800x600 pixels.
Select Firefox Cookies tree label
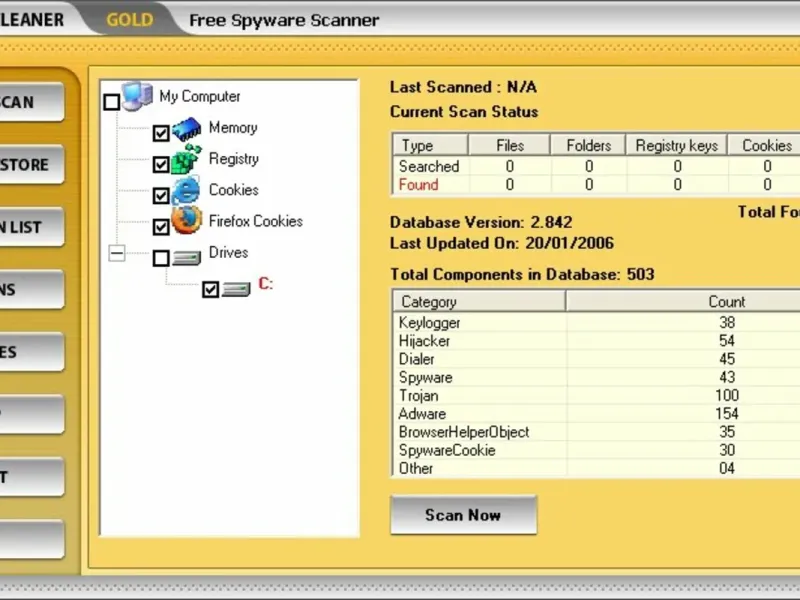click(256, 221)
